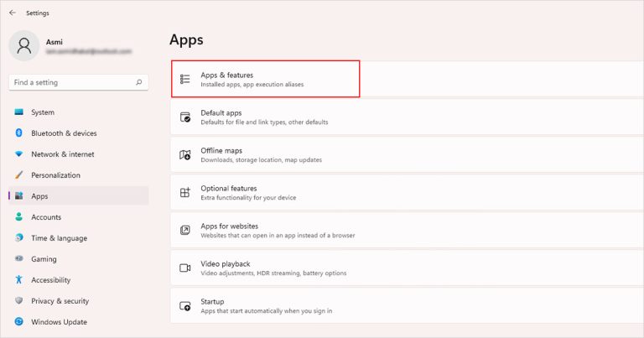
Task: Select Accounts in the sidebar
Action: click(46, 217)
